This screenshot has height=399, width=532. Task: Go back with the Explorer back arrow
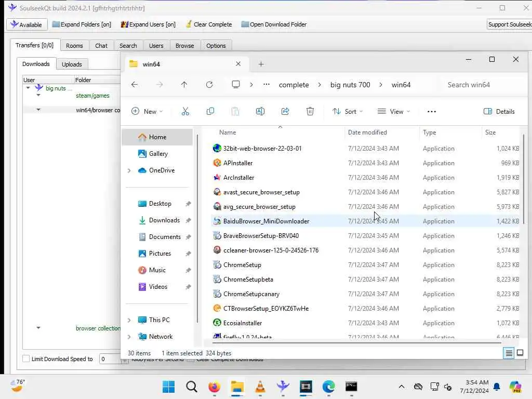135,85
